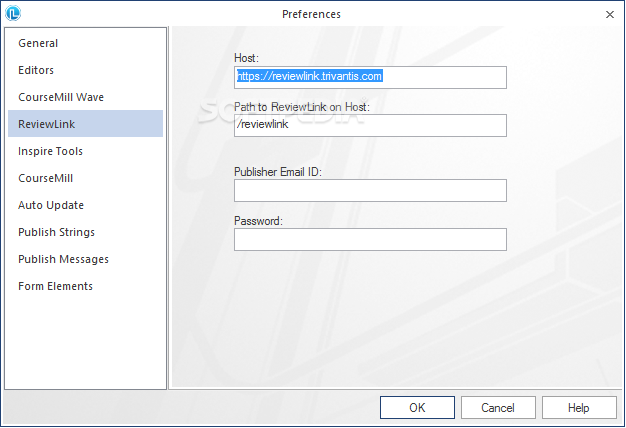Open the General preferences category
This screenshot has width=626, height=428.
click(85, 43)
